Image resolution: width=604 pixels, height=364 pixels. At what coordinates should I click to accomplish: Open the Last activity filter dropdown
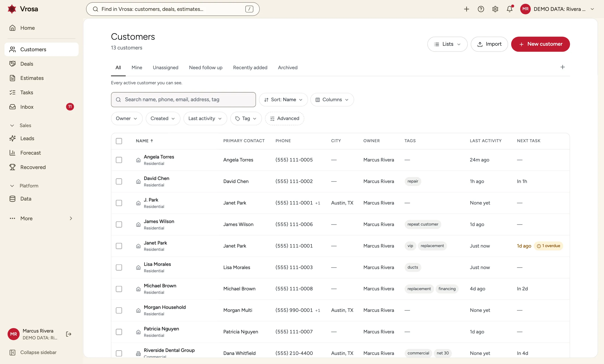click(205, 118)
